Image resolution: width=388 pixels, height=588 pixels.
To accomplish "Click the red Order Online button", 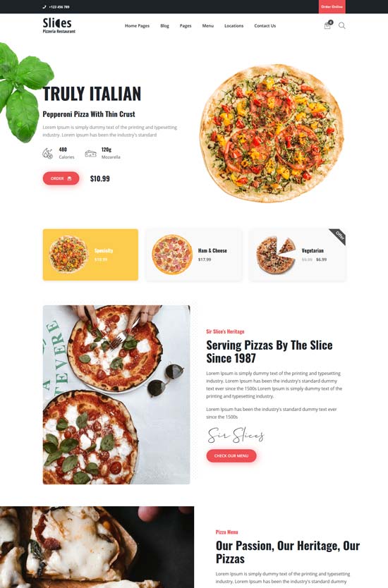I will [332, 7].
